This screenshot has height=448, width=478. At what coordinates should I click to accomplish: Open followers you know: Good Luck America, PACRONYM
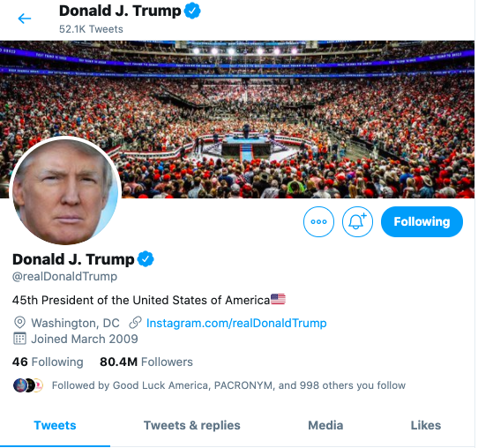tap(228, 385)
